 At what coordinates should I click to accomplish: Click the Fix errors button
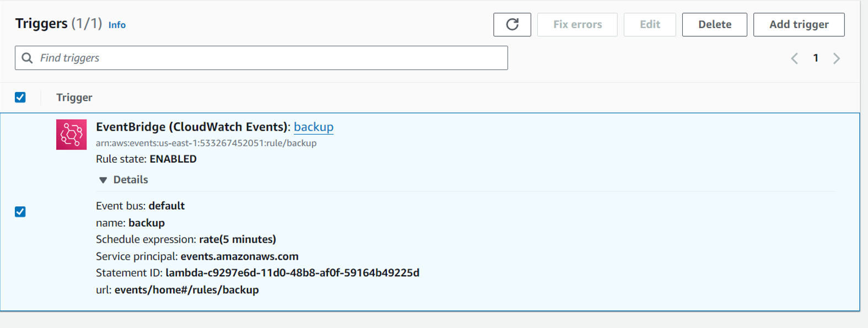point(577,25)
